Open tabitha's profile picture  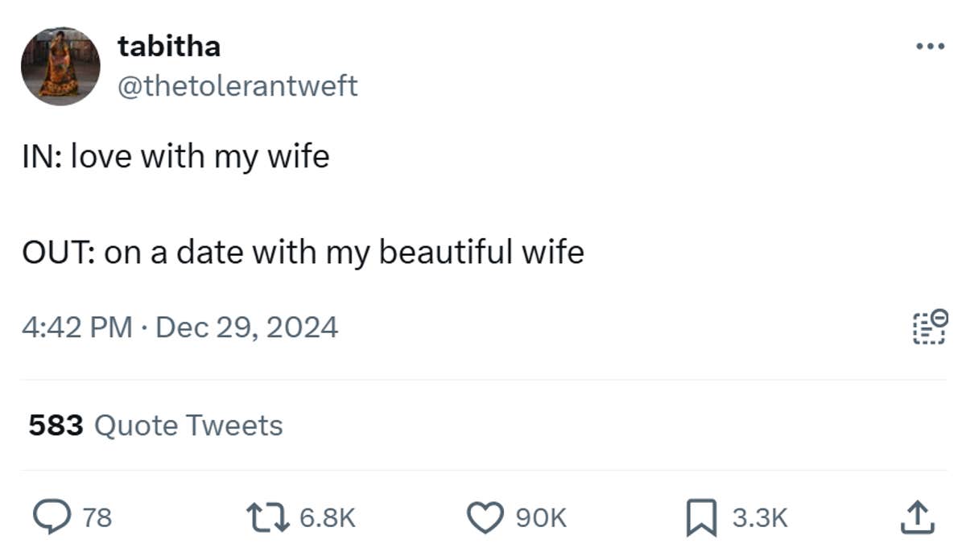pos(60,66)
